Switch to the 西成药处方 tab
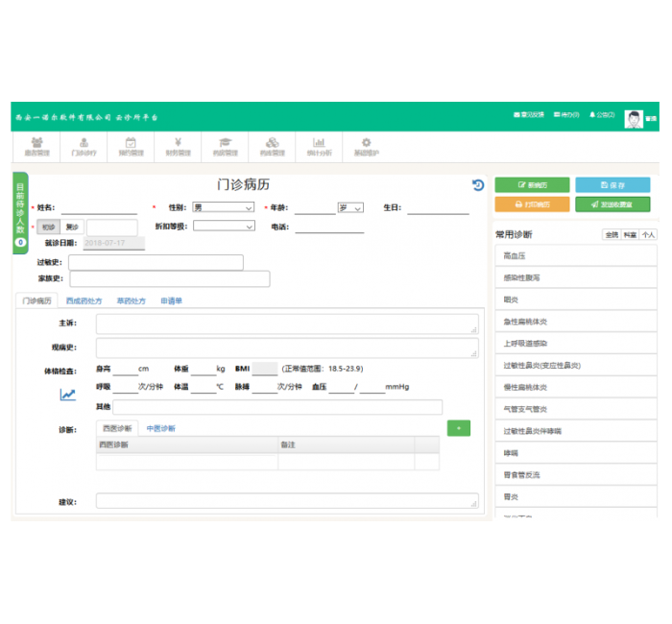 click(x=85, y=300)
